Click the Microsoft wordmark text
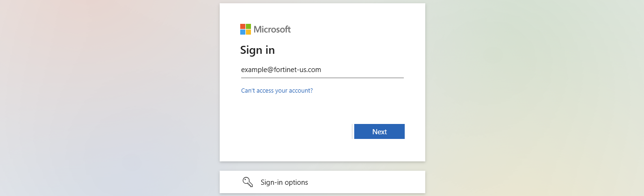Image resolution: width=644 pixels, height=196 pixels. [x=272, y=29]
